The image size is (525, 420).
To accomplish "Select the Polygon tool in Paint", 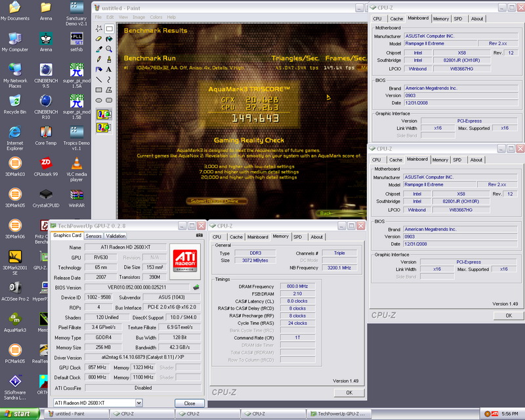I will point(109,90).
